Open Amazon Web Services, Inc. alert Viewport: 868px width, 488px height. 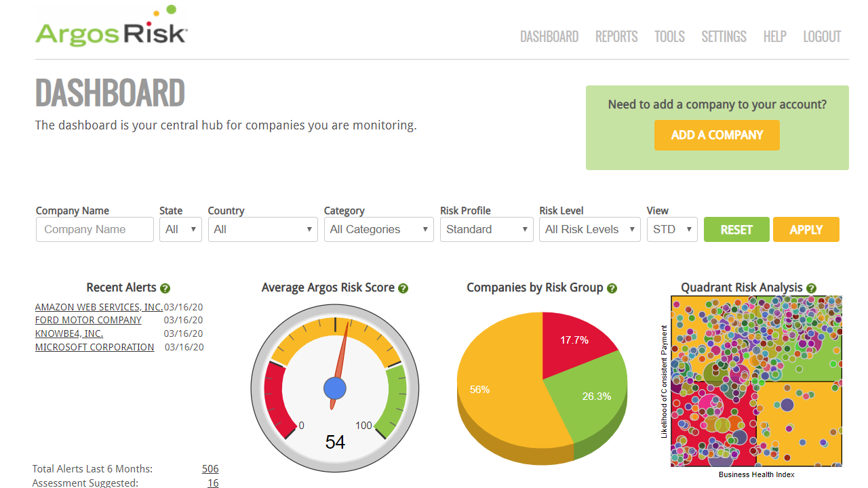click(x=99, y=307)
